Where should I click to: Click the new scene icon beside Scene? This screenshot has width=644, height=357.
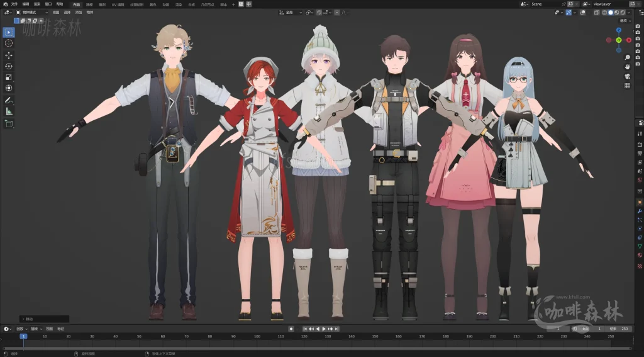(x=570, y=4)
